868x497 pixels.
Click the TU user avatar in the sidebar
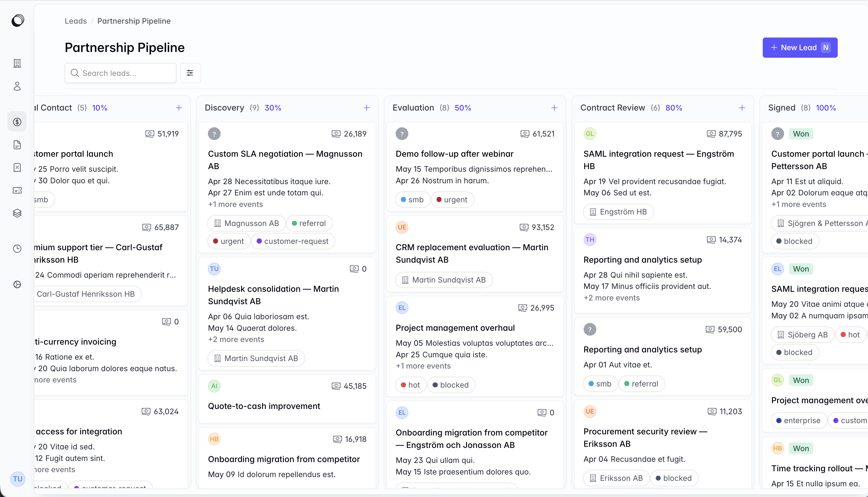18,479
